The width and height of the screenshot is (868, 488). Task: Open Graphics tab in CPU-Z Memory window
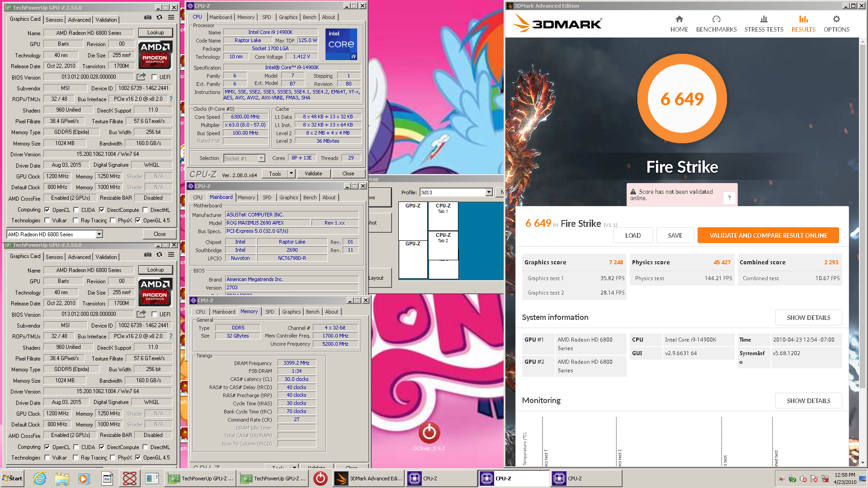click(291, 312)
